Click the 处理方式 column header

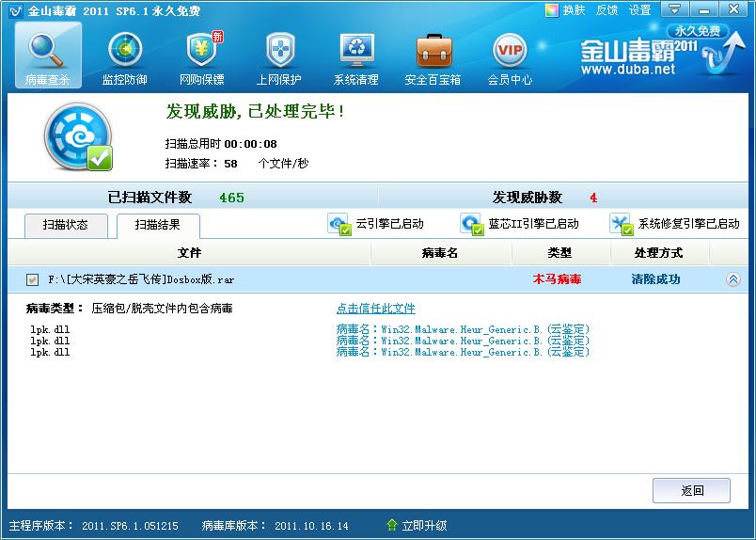coord(658,253)
